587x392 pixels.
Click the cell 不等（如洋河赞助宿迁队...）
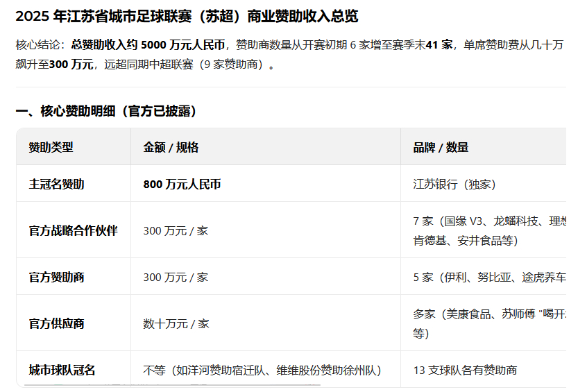(x=262, y=370)
